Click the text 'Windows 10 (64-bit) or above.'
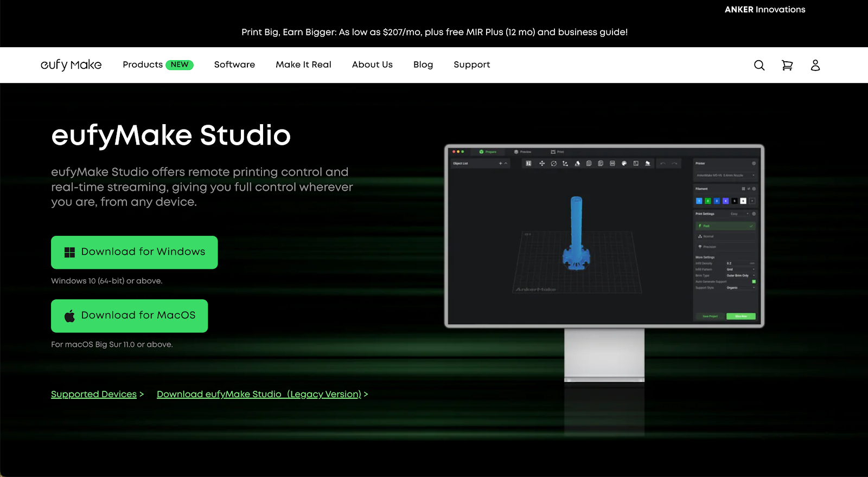 pos(107,281)
